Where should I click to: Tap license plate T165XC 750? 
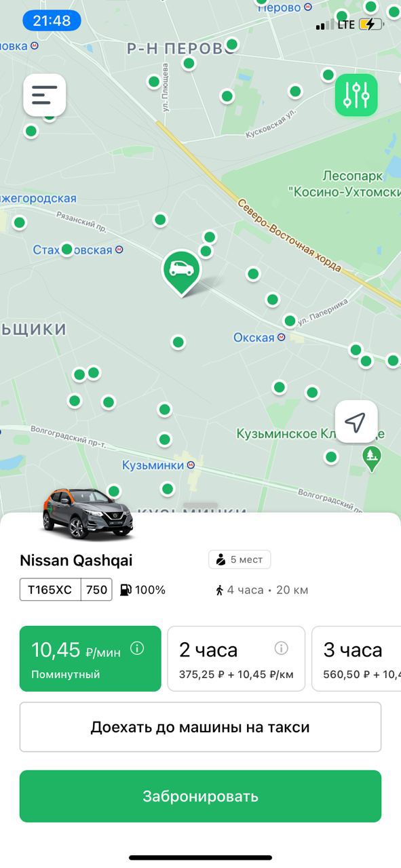(66, 589)
